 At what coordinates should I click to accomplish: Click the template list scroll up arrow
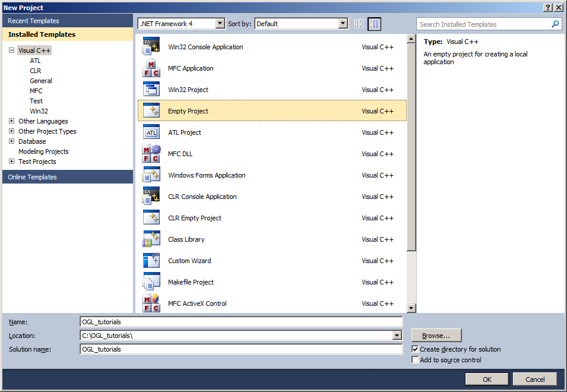tap(411, 39)
